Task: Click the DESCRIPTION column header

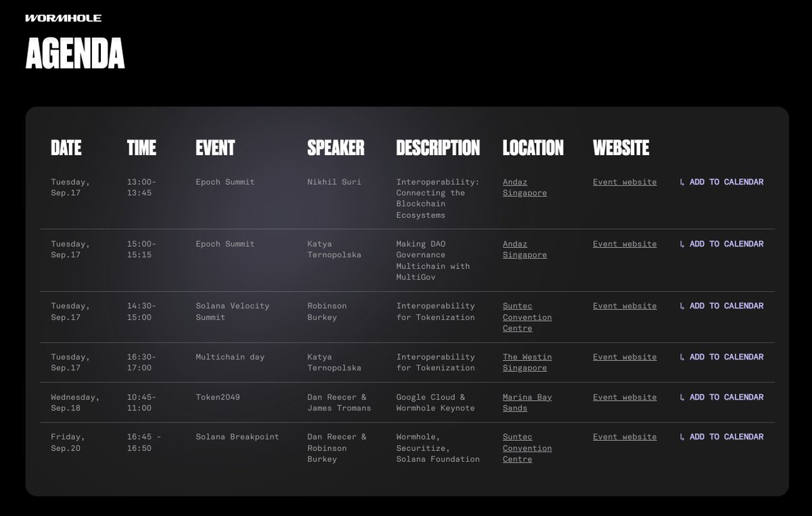Action: click(x=438, y=148)
